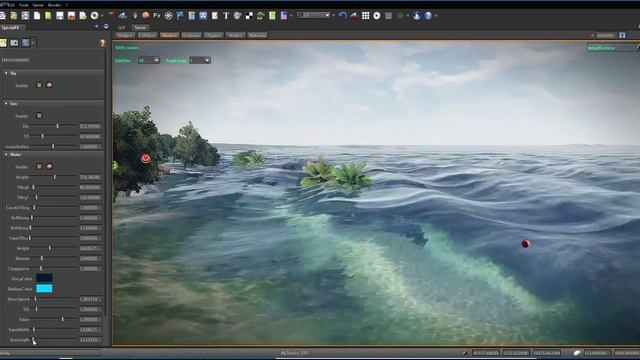Select the first mode tab under Sense
The width and height of the screenshot is (640, 360).
(125, 35)
